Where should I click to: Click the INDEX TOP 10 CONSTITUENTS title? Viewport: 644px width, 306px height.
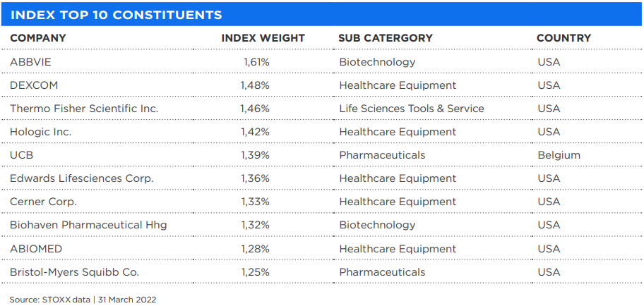click(x=116, y=15)
